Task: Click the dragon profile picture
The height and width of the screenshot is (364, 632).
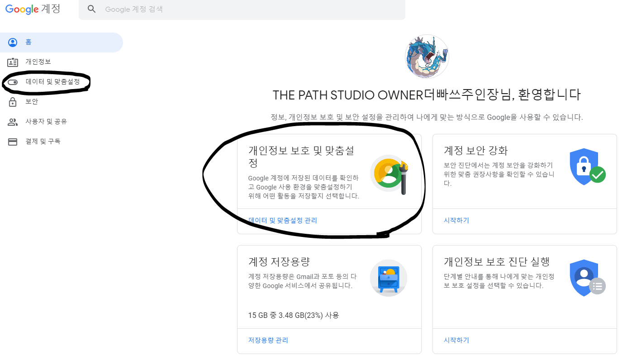Action: coord(427,57)
